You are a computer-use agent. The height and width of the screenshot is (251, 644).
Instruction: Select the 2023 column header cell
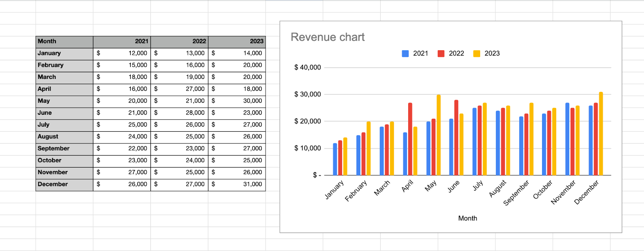(x=237, y=41)
